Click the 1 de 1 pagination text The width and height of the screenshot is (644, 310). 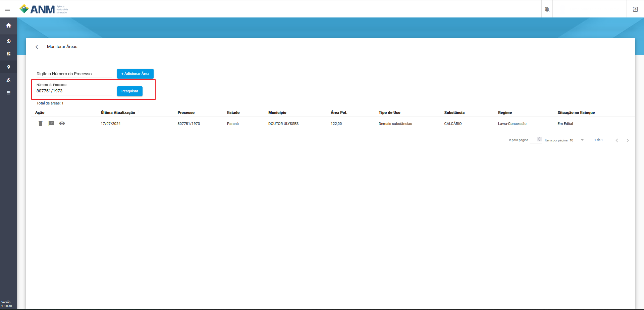599,140
